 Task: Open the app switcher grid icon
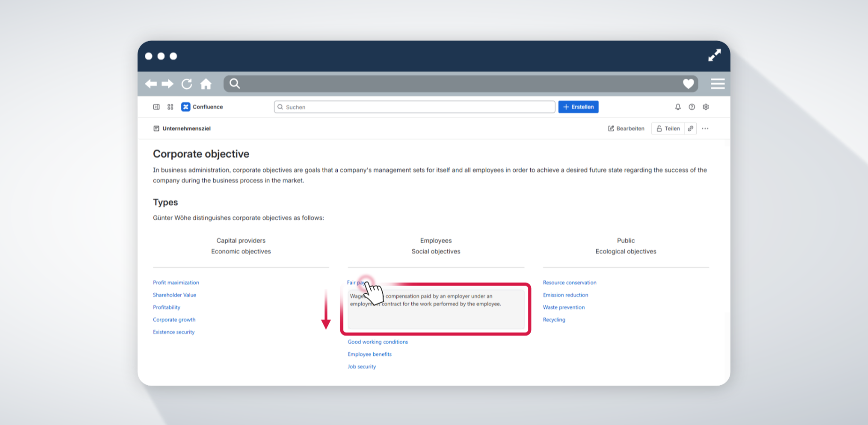coord(170,107)
